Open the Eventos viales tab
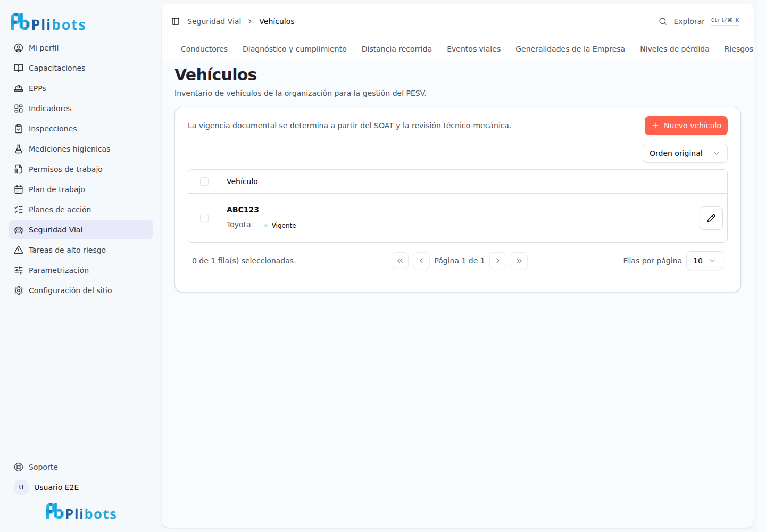 (473, 49)
